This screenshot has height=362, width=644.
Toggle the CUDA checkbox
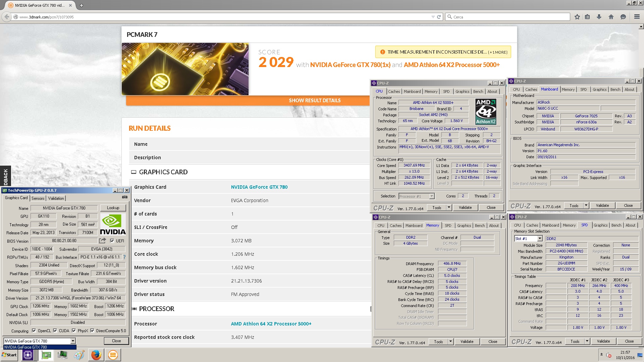pos(55,331)
